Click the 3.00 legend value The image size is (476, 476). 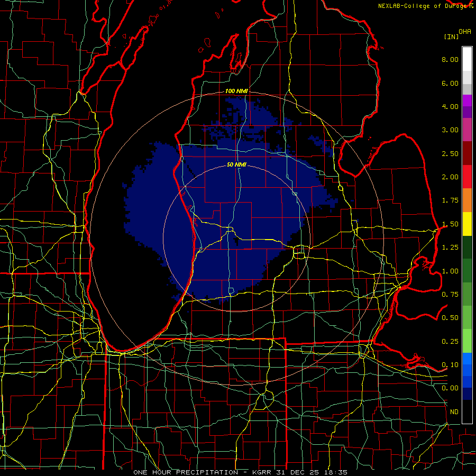[x=450, y=130]
